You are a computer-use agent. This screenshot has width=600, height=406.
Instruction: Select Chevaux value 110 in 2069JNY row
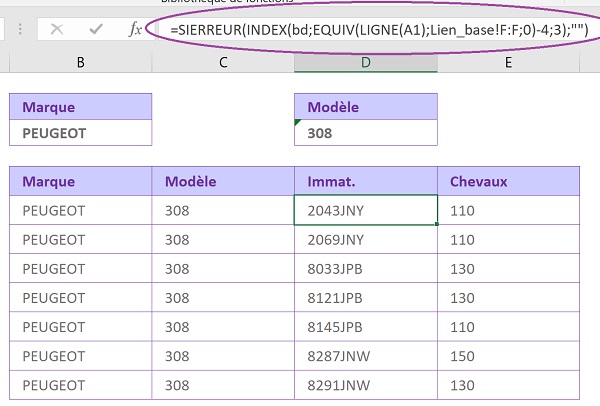click(508, 239)
